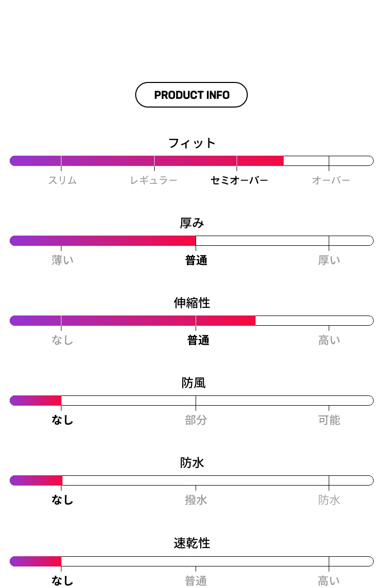Screen dimensions: 384x588
Task: Select the 部分 windproof label
Action: click(x=196, y=420)
